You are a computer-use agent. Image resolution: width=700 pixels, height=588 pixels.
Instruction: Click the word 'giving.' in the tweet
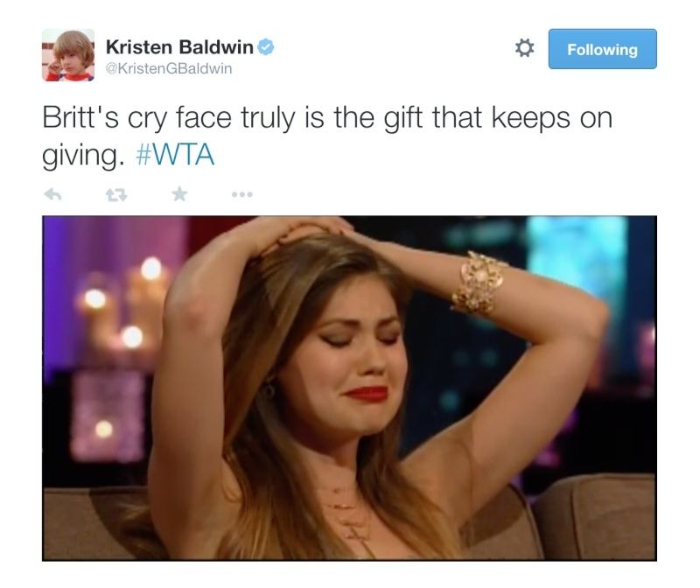coord(83,156)
